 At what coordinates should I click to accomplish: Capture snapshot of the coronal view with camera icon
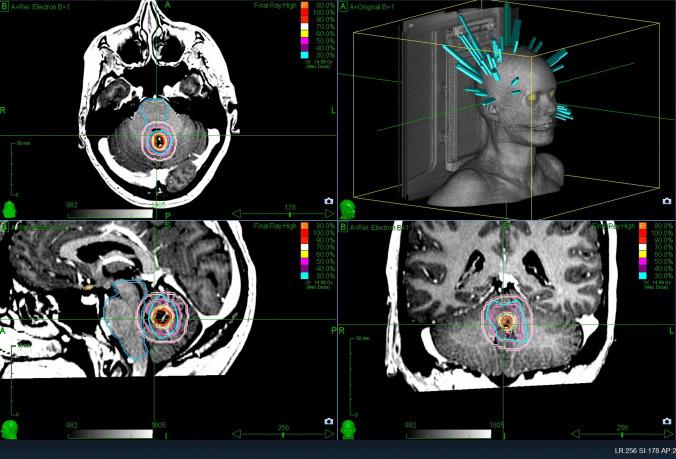tap(667, 421)
